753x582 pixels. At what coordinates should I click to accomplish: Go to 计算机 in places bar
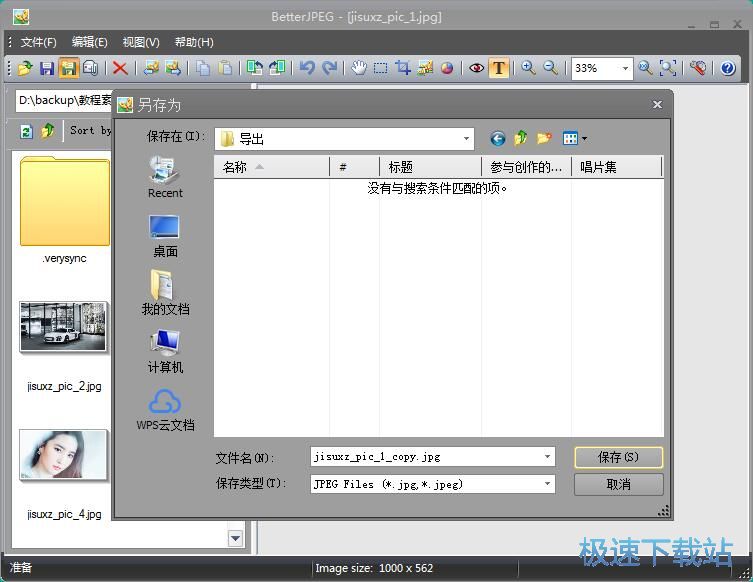point(165,352)
